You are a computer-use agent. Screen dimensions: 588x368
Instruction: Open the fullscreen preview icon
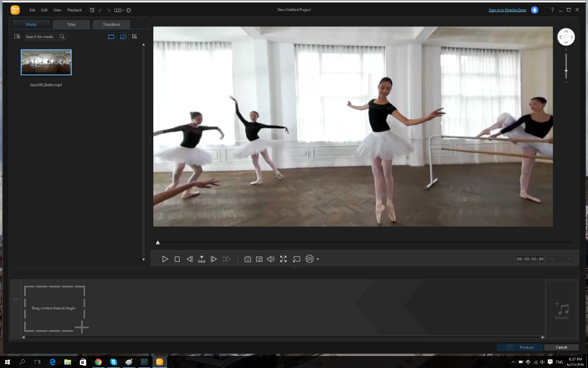tap(283, 259)
